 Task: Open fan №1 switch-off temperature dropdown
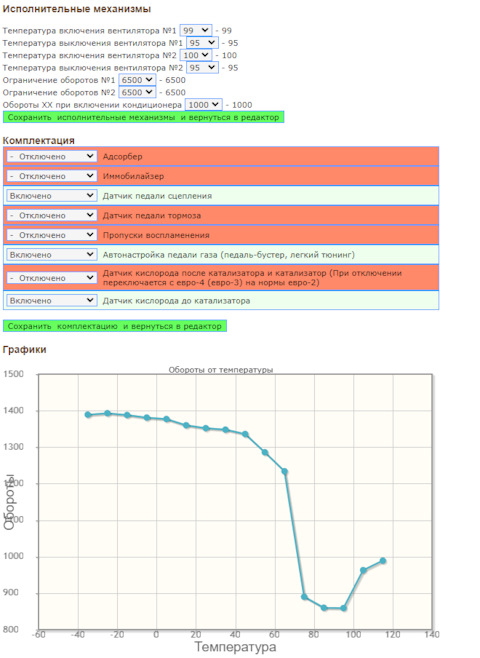click(202, 43)
